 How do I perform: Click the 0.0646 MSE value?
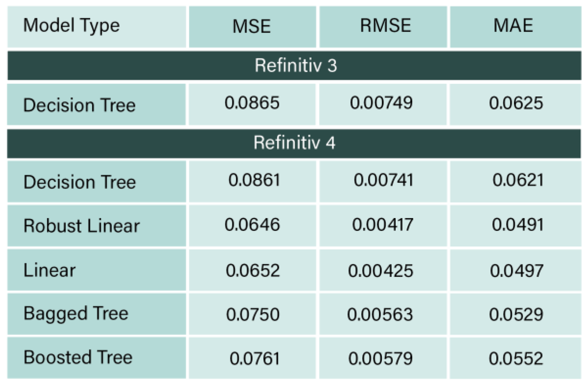click(252, 225)
